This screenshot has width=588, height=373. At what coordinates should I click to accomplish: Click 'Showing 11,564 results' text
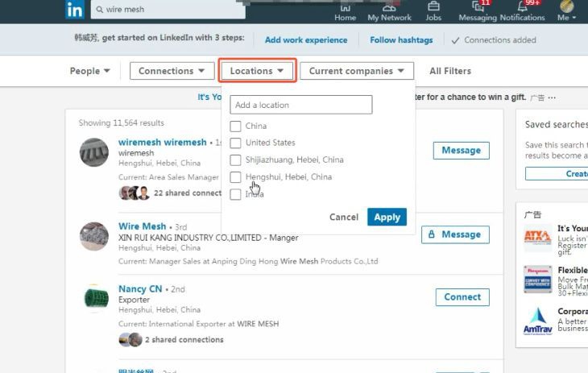121,122
